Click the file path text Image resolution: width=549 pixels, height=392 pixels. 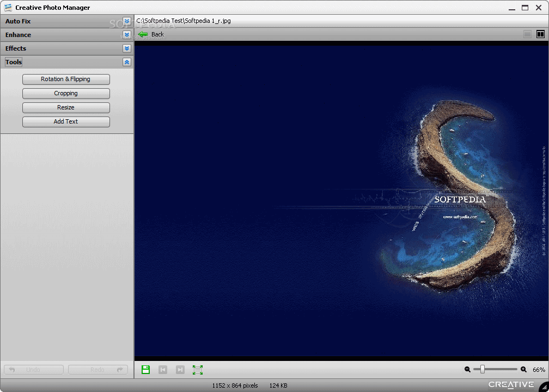pos(184,21)
